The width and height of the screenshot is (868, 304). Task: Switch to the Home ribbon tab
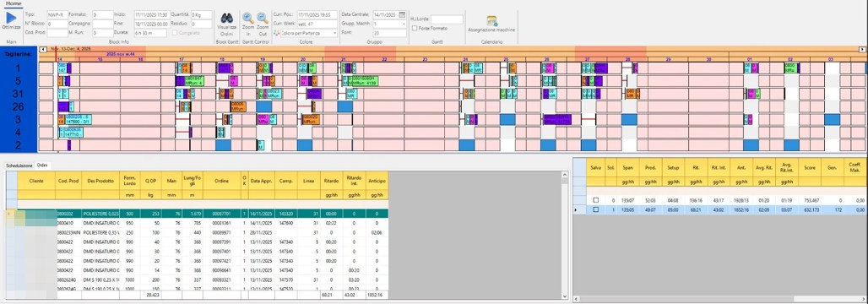point(14,3)
